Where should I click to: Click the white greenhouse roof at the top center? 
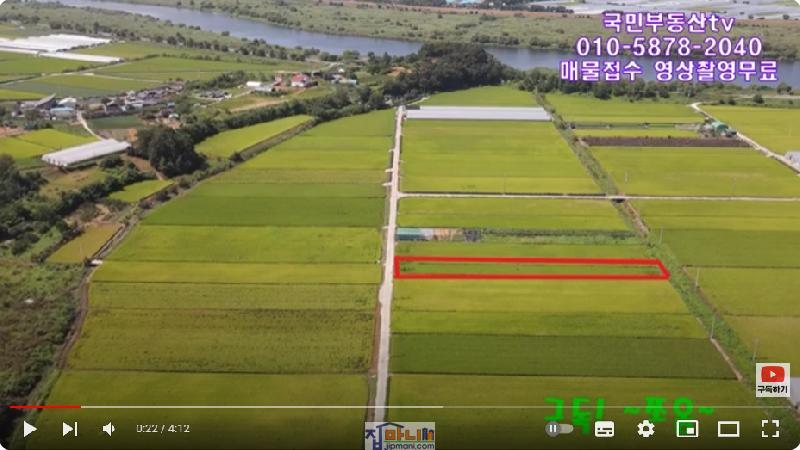pos(477,114)
